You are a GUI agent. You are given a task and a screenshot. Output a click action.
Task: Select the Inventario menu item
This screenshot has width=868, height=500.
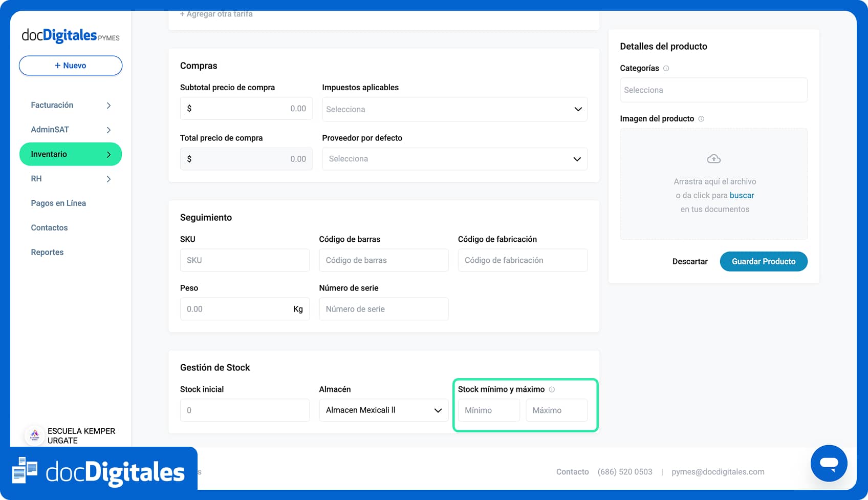point(71,154)
